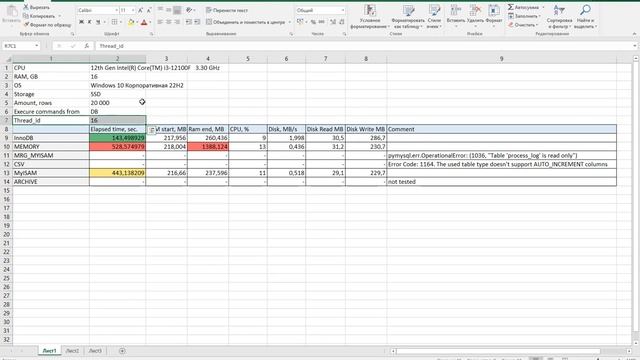This screenshot has width=640, height=360.
Task: Open Format as Table (Форматировать как таблицу)
Action: coord(408,17)
